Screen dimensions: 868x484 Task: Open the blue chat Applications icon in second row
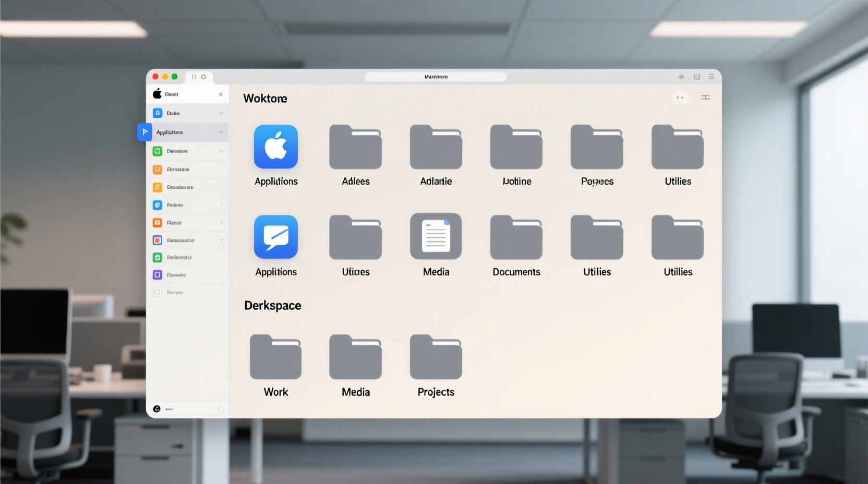click(275, 237)
